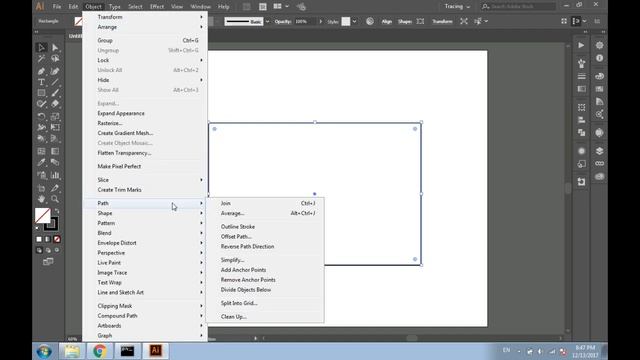The height and width of the screenshot is (360, 640).
Task: Select the Shape Builder tool
Action: (x=41, y=139)
